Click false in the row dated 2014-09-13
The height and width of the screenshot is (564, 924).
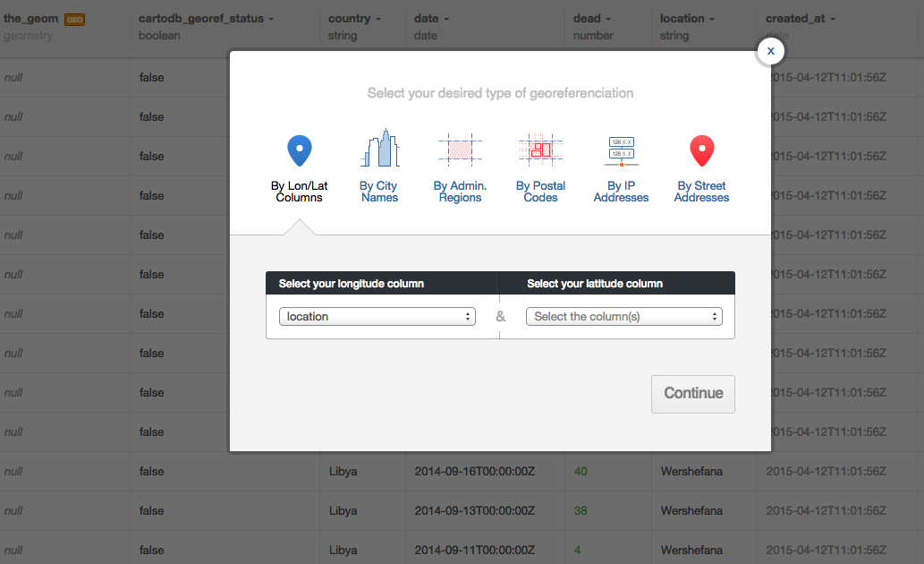pyautogui.click(x=151, y=511)
